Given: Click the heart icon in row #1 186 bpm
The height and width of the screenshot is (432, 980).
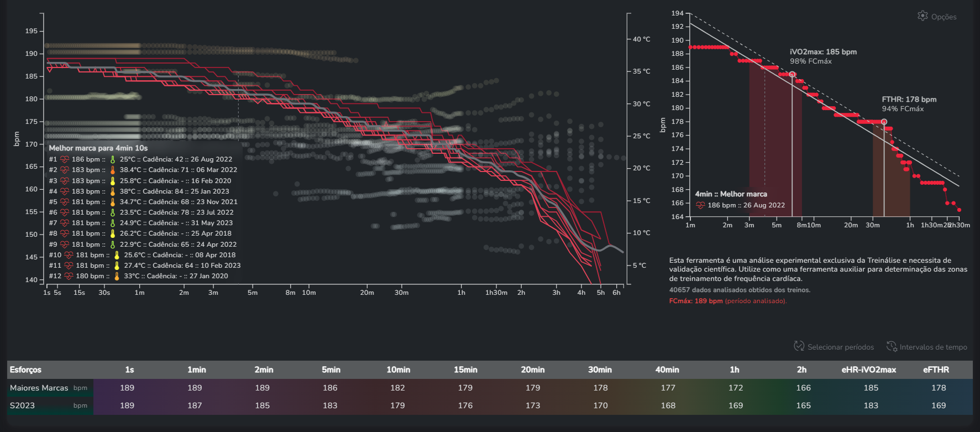Looking at the screenshot, I should (65, 159).
